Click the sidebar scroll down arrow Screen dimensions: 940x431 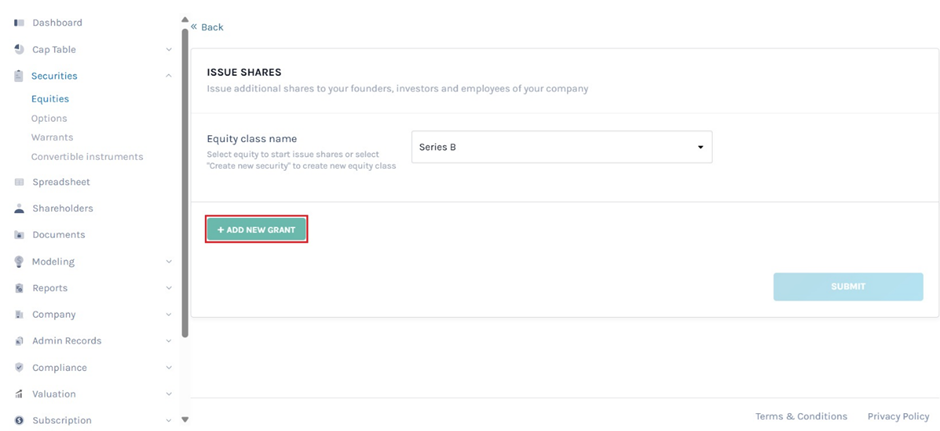(185, 420)
